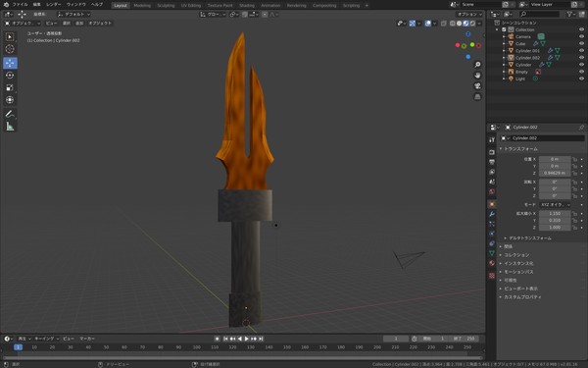
Task: Select the Select Box tool
Action: [10, 37]
